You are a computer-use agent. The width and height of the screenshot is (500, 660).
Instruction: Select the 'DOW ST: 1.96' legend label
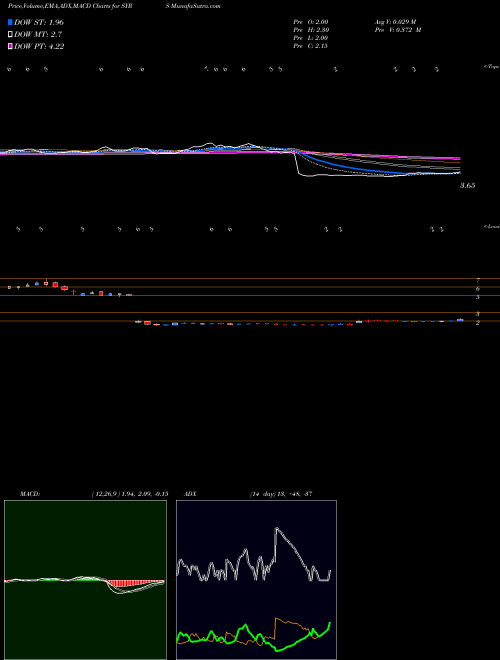pyautogui.click(x=39, y=22)
